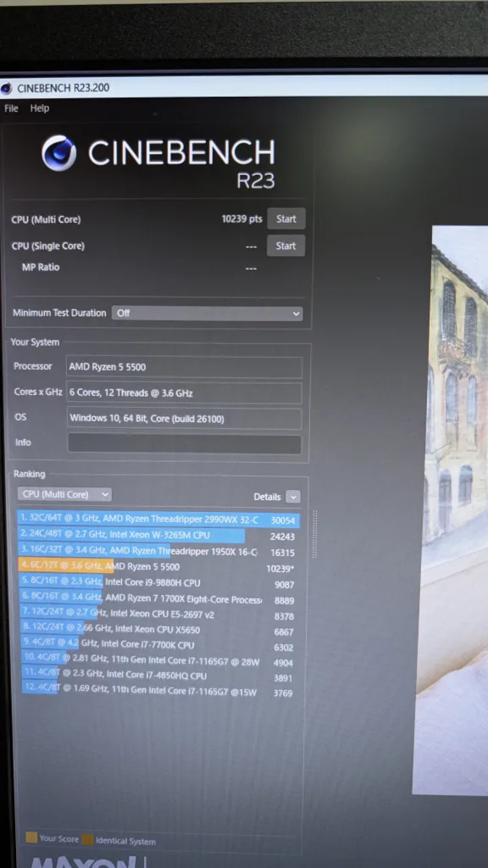Select the Threadripper 1950X ranking row
This screenshot has width=488, height=868.
tap(158, 552)
